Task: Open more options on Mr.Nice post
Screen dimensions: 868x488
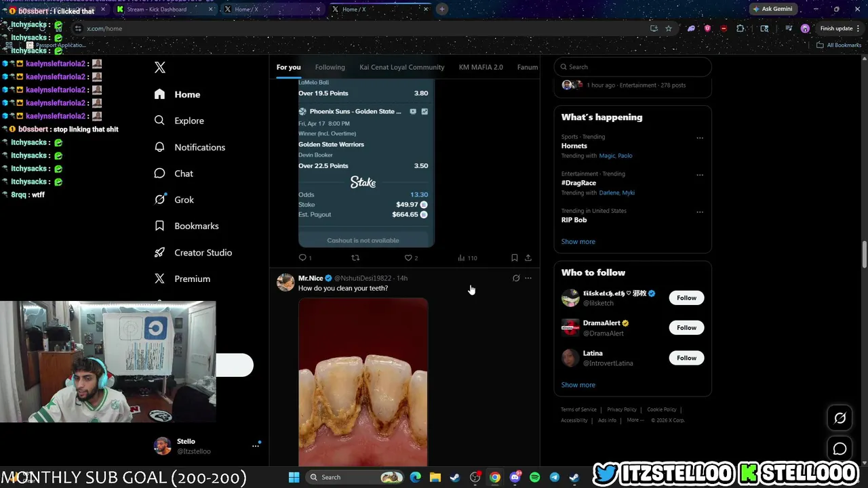Action: pyautogui.click(x=528, y=278)
